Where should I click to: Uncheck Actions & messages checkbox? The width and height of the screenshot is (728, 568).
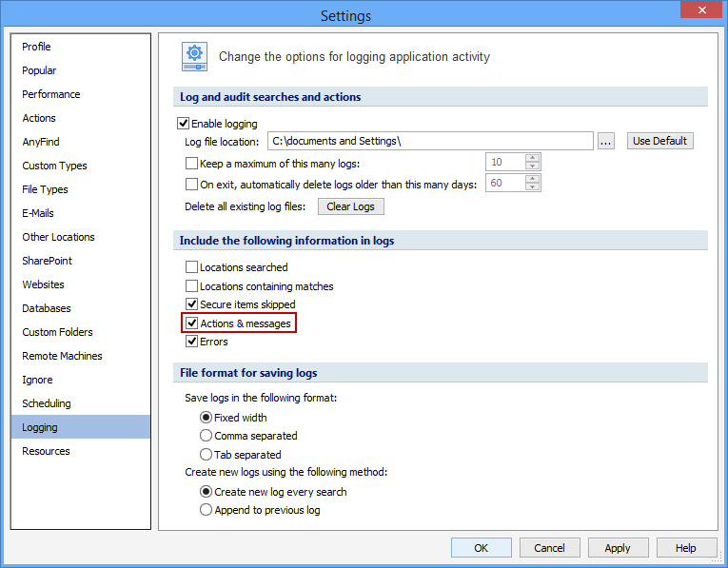191,323
